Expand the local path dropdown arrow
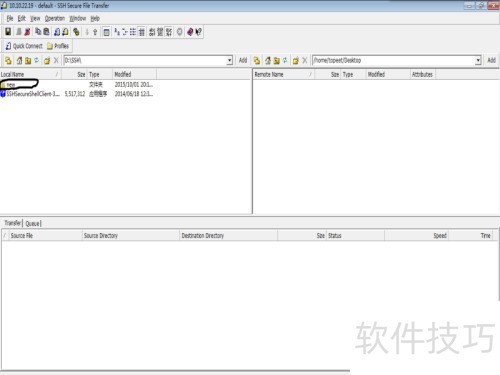The width and height of the screenshot is (500, 375). (x=230, y=60)
